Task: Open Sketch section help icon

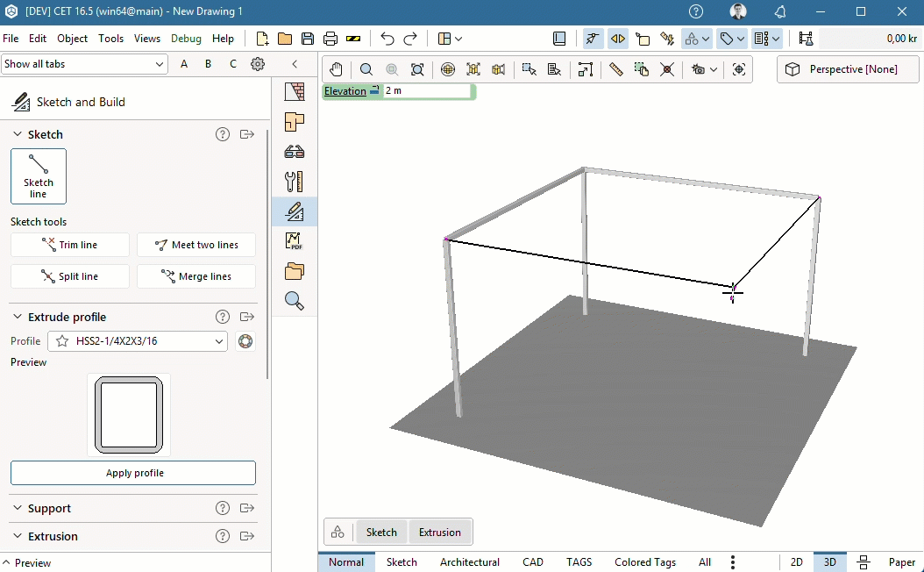Action: pos(222,134)
